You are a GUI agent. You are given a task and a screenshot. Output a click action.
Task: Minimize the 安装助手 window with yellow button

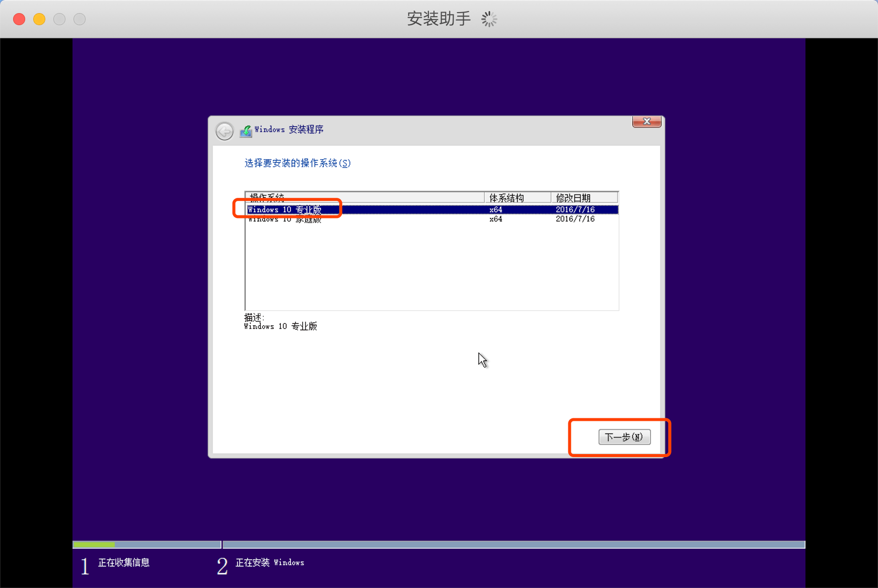click(39, 19)
